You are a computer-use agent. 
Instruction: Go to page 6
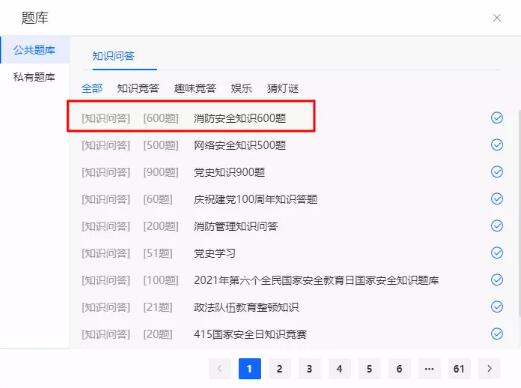coord(399,369)
